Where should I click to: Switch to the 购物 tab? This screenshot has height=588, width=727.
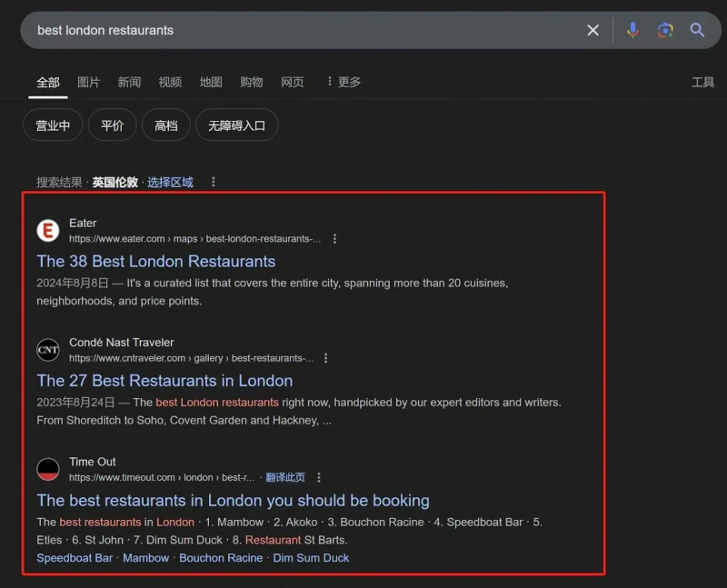[x=252, y=83]
